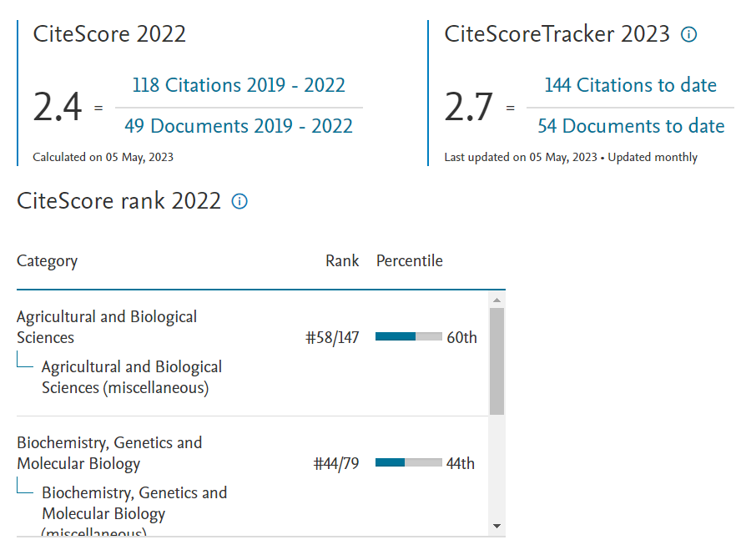
Task: Click the CiteScoreTracker 2023 heading
Action: (x=557, y=34)
